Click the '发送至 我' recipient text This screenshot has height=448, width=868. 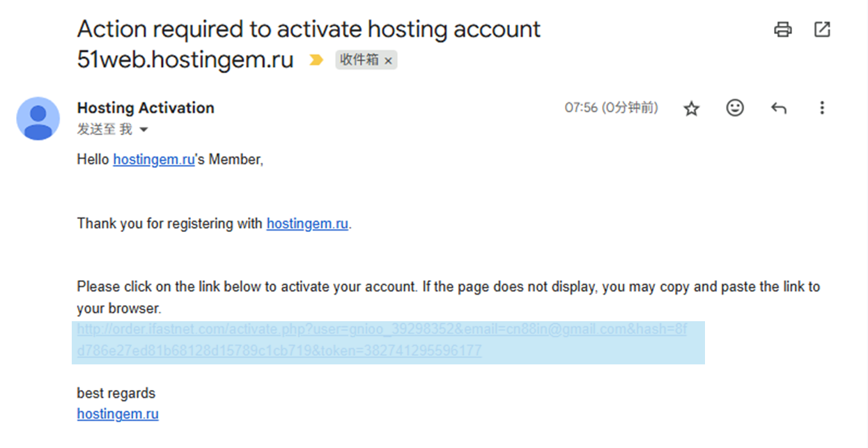click(x=104, y=130)
